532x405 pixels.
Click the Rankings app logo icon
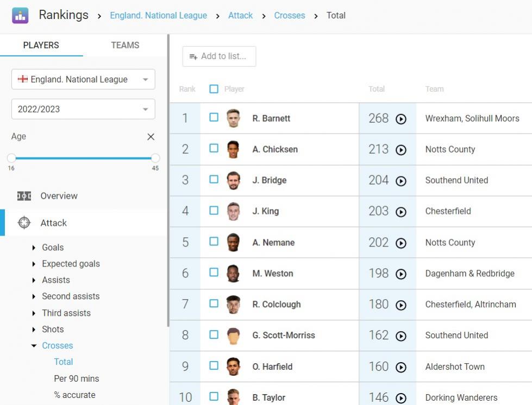tap(20, 15)
